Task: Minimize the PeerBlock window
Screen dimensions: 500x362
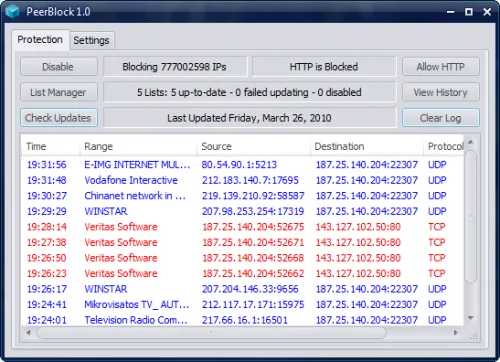Action: pos(451,12)
